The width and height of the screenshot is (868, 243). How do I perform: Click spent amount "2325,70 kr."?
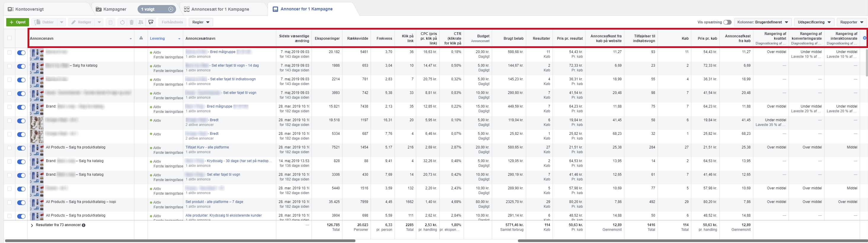click(514, 202)
